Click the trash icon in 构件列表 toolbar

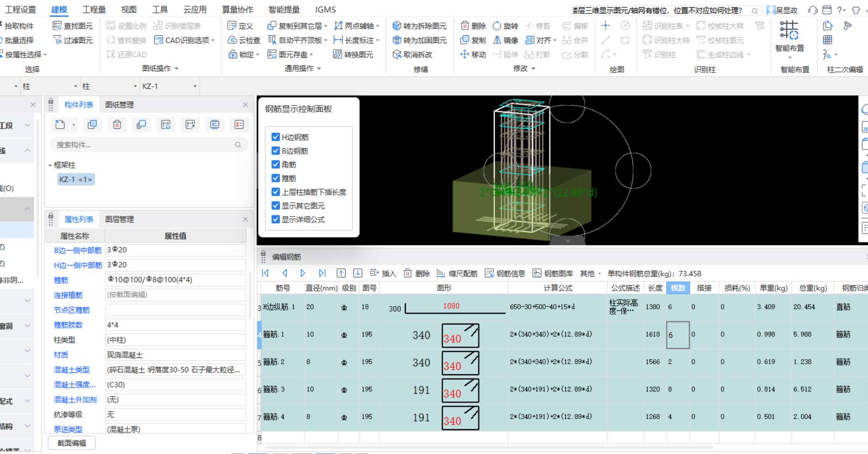point(117,125)
